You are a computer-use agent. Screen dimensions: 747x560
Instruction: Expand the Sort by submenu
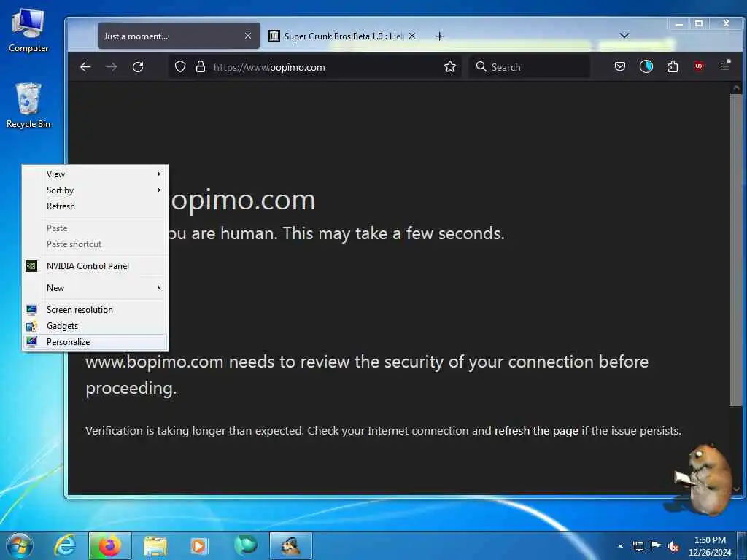tap(96, 190)
